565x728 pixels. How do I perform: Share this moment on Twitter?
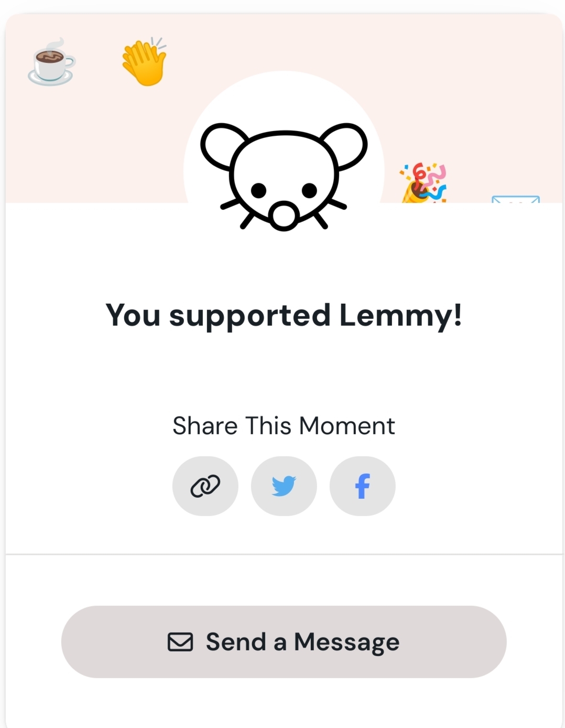tap(284, 486)
